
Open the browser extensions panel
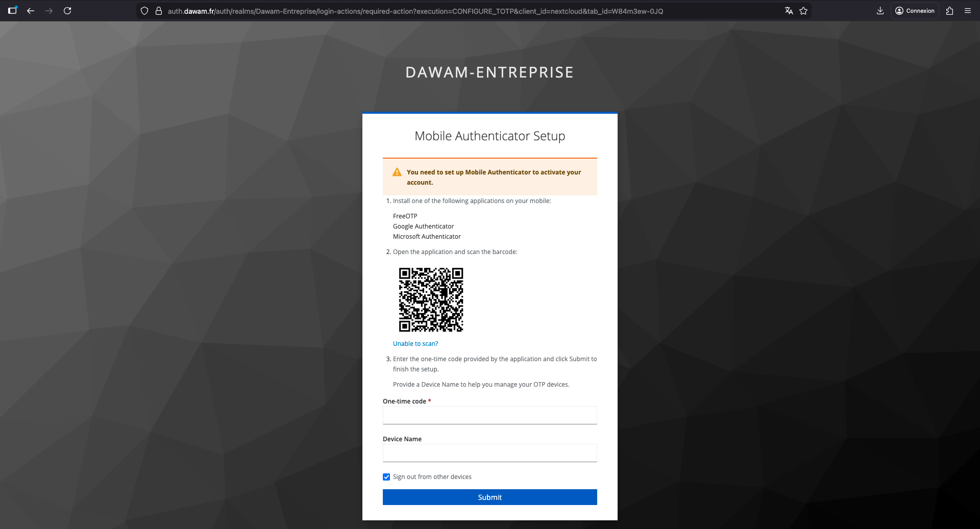949,10
